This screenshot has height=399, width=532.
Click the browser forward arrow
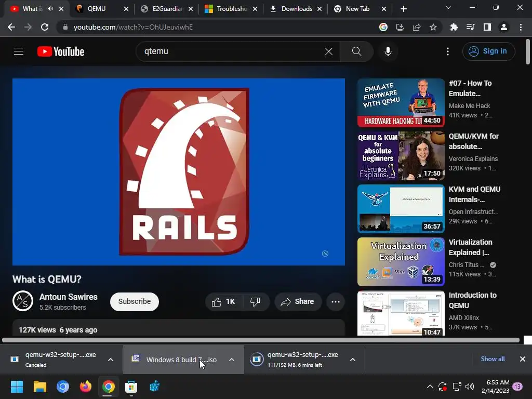[28, 27]
